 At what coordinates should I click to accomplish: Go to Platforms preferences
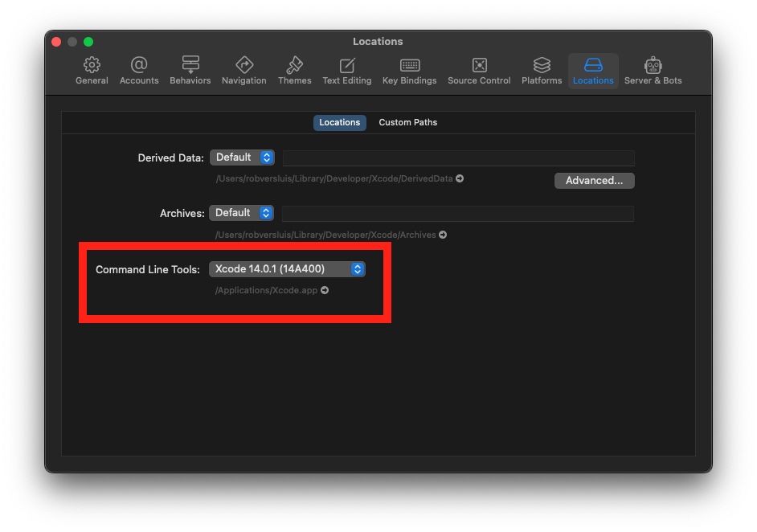click(x=542, y=71)
